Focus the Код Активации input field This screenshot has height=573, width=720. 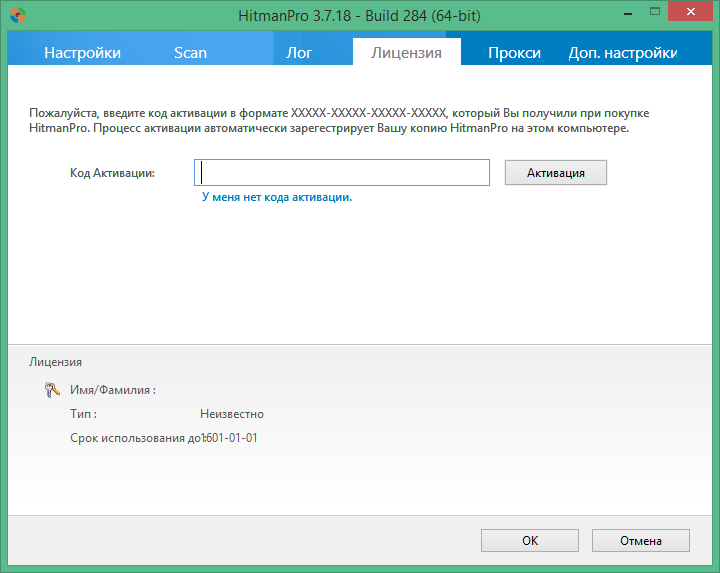pyautogui.click(x=342, y=173)
